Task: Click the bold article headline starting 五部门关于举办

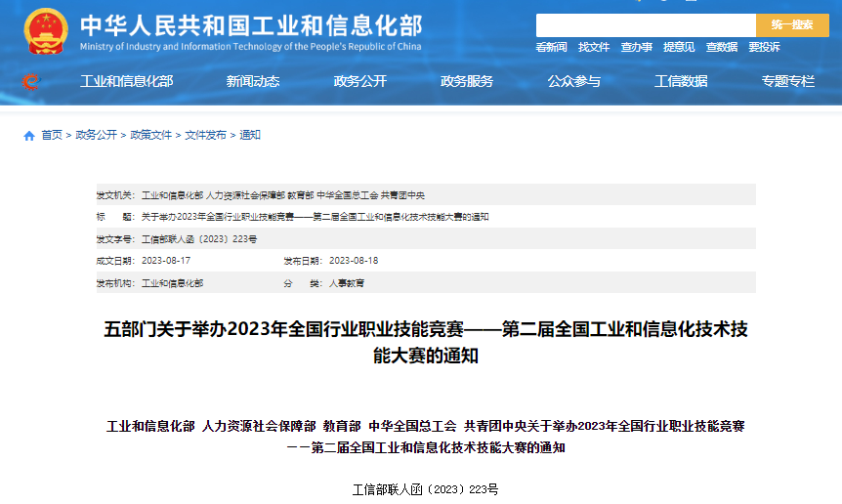Action: [426, 342]
